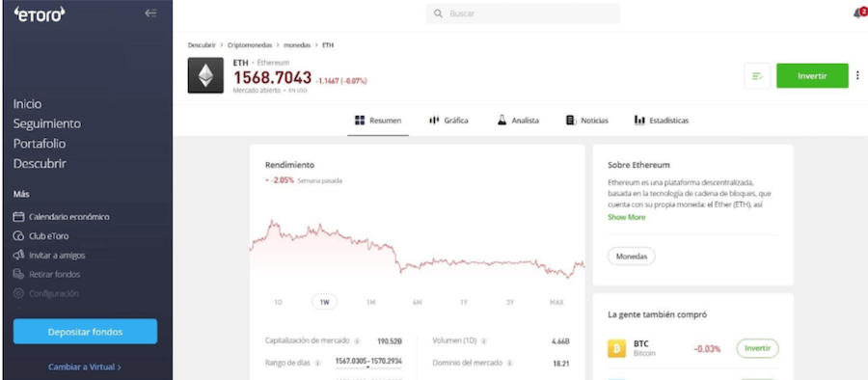Viewport: 868px width, 380px height.
Task: Click the 4.66B volume value
Action: [x=560, y=341]
